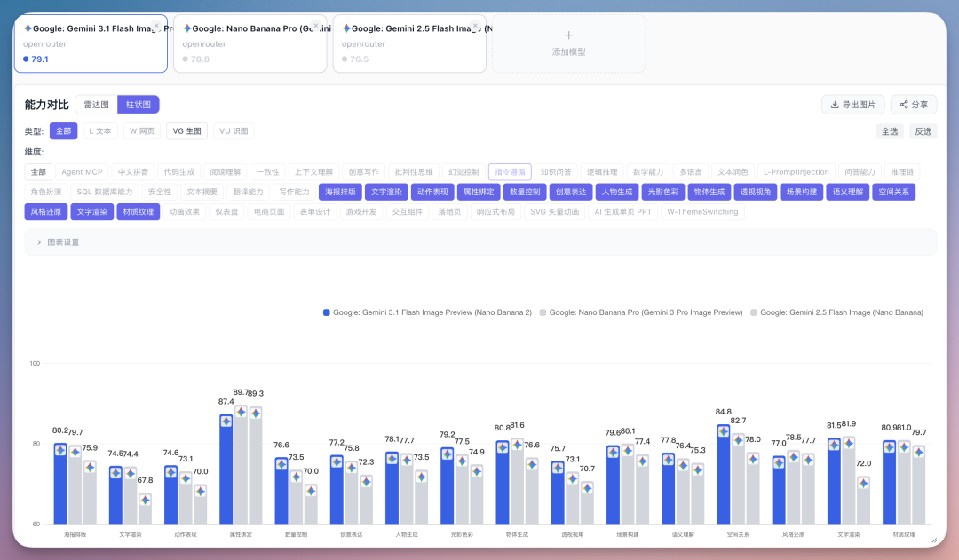Click the model icon on the 75.7 bar

558,469
